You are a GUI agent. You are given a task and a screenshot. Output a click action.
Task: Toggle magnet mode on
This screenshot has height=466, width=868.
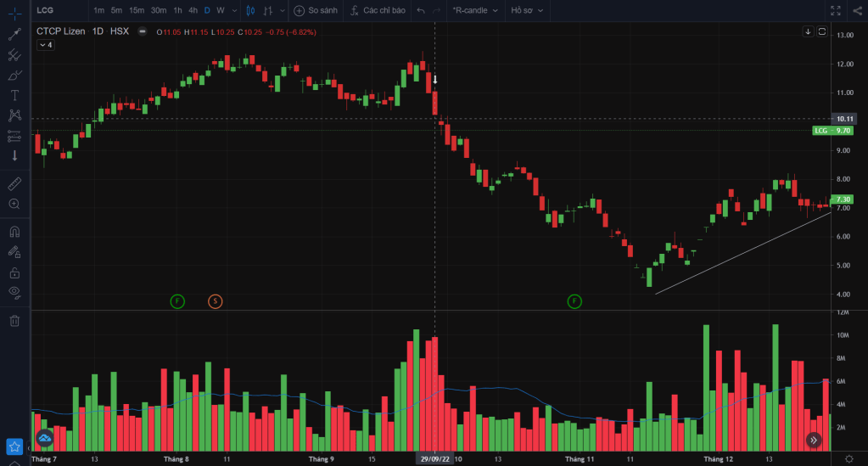[14, 231]
